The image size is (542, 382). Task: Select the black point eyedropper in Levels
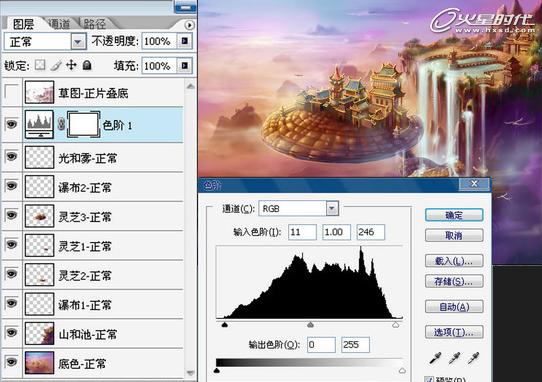click(435, 358)
